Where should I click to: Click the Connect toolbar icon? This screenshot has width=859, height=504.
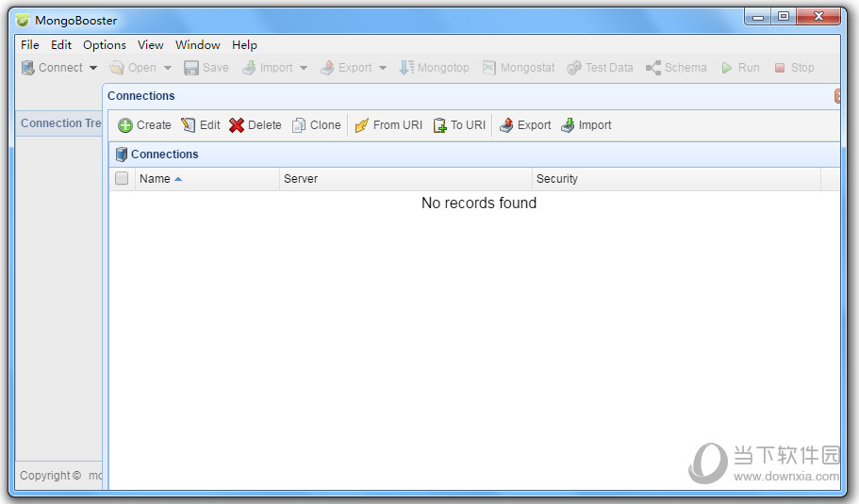point(28,68)
